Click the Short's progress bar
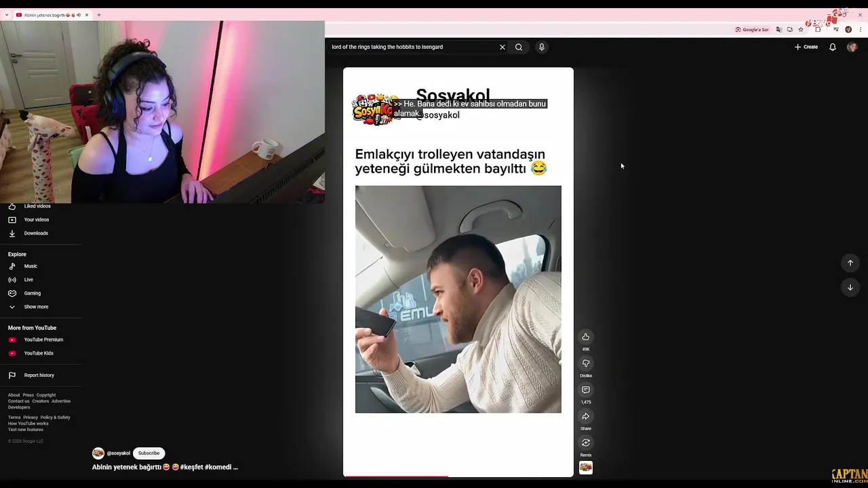The image size is (868, 488). tap(458, 476)
